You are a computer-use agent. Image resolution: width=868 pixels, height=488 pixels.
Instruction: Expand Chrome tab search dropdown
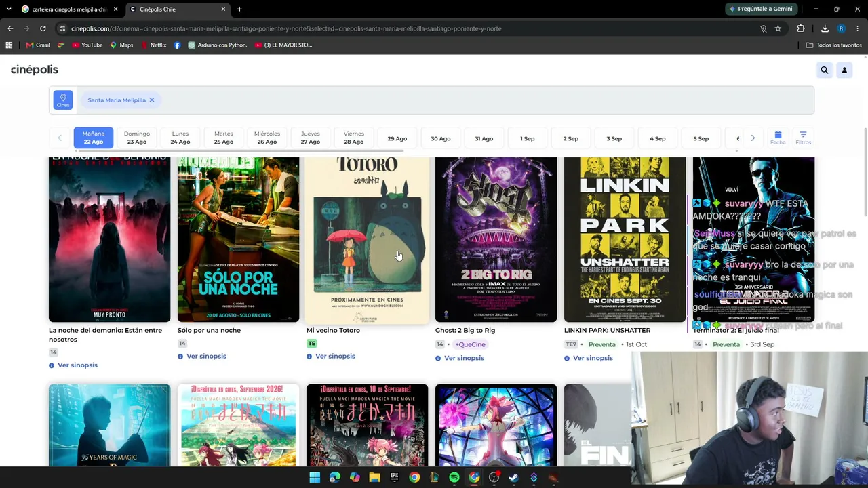pos(9,9)
